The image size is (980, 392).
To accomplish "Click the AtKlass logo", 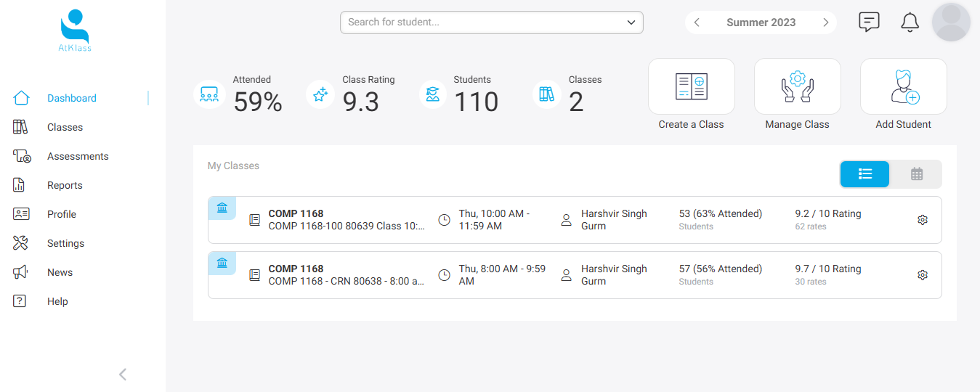I will (75, 30).
